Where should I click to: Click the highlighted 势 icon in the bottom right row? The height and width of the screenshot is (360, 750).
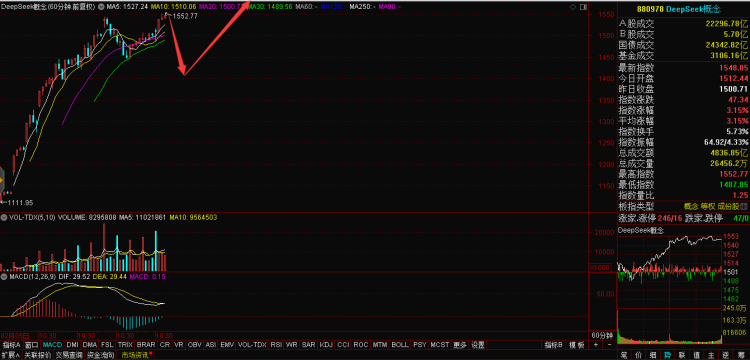[667, 355]
